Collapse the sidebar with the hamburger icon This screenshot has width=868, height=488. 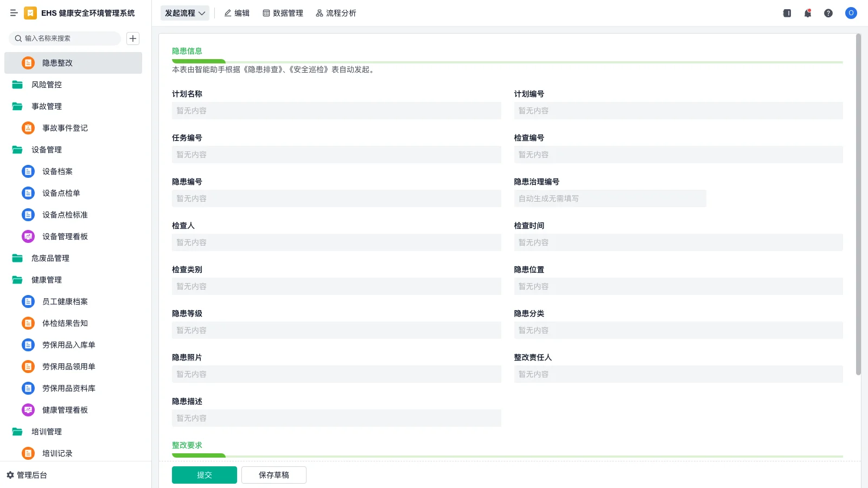click(14, 13)
